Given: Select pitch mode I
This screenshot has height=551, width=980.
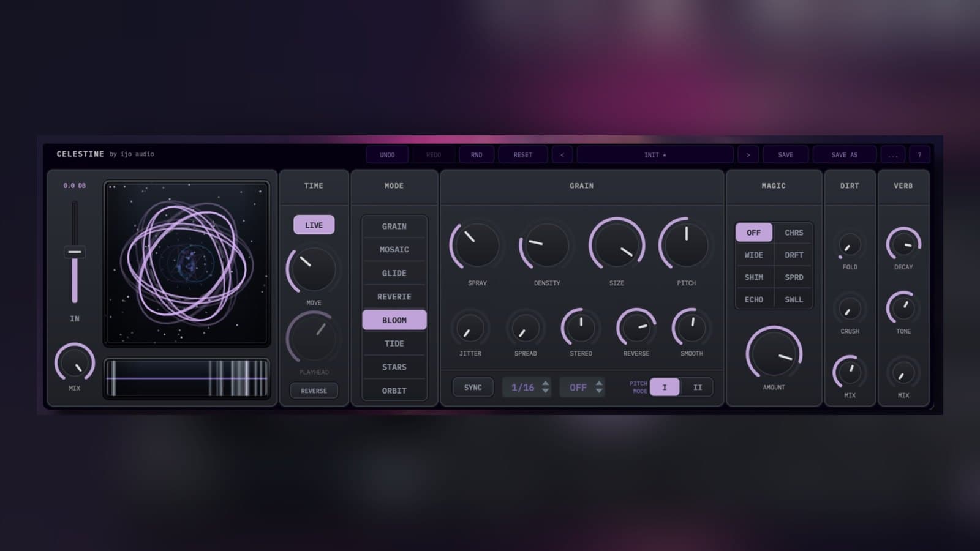Looking at the screenshot, I should coord(665,388).
